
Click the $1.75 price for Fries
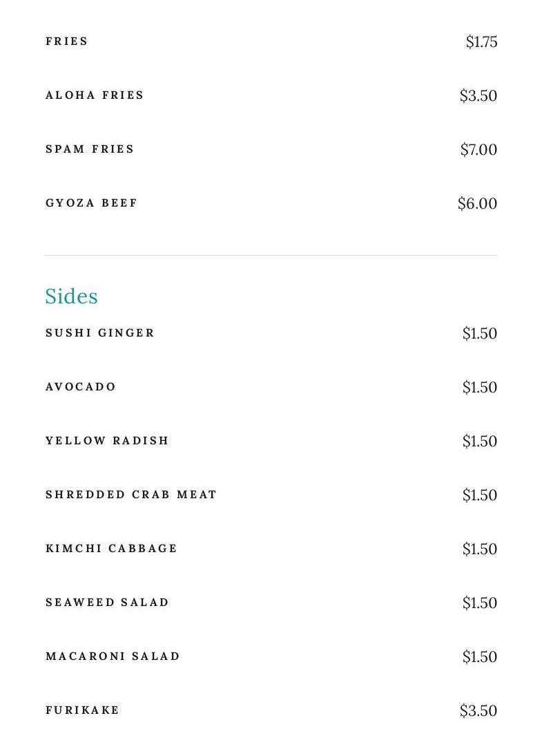coord(481,42)
